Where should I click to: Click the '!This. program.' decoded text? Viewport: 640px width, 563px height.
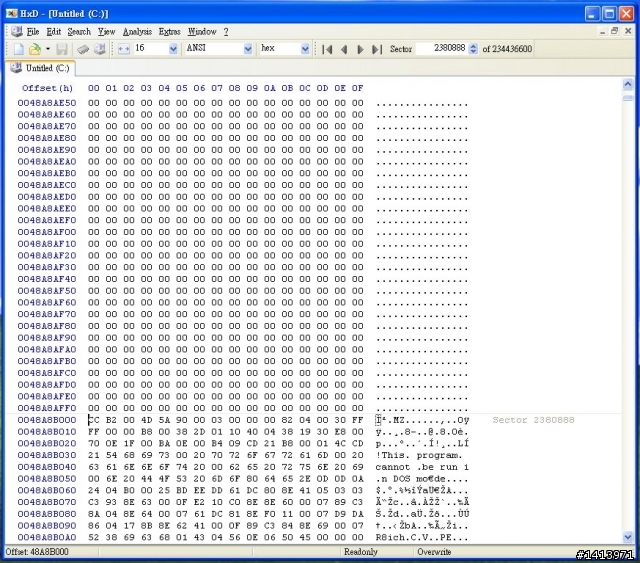tap(419, 455)
